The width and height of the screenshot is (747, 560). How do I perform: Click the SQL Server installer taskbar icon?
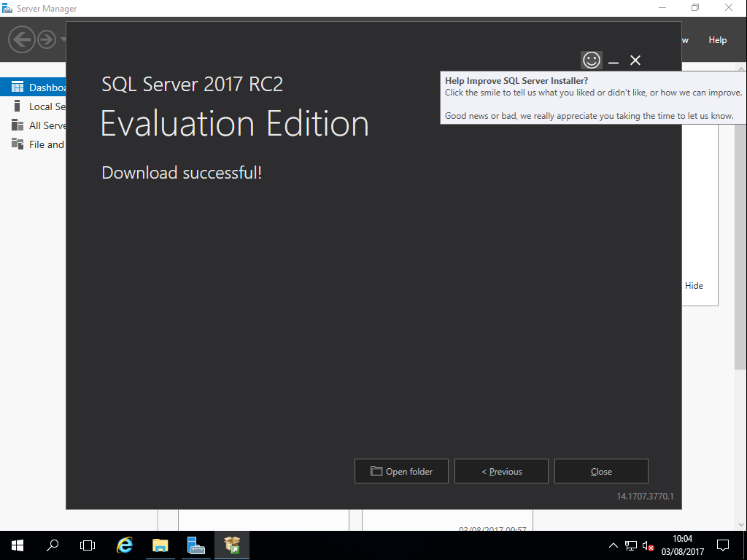click(232, 545)
